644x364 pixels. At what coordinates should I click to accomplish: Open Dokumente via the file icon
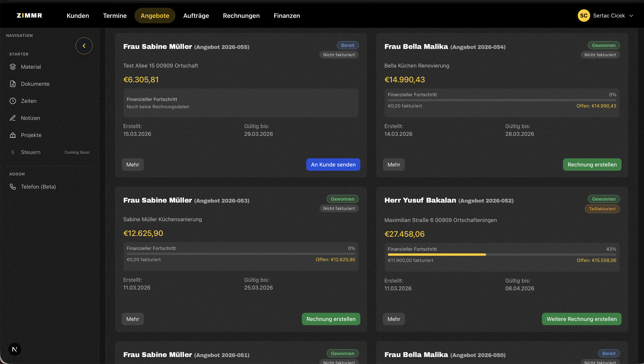(13, 84)
